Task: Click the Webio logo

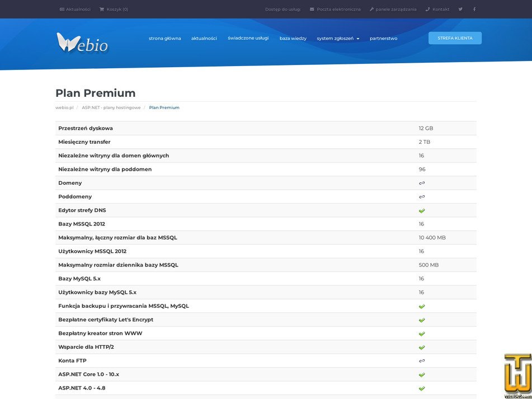Action: (x=82, y=43)
